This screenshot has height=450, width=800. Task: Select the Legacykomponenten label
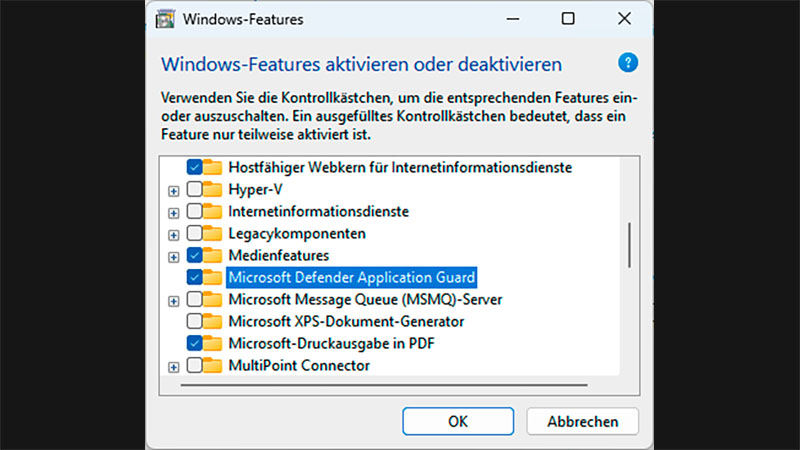[x=297, y=233]
